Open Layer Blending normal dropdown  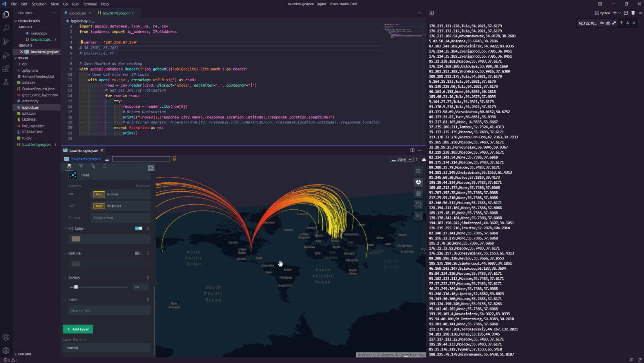(107, 348)
